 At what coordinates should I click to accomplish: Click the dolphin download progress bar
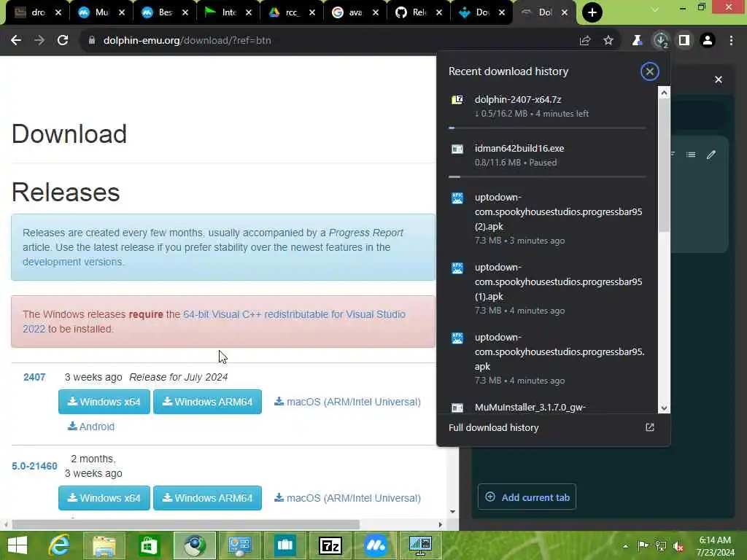(x=547, y=128)
